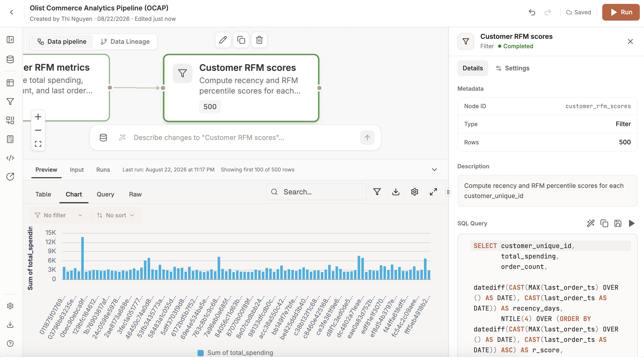Viewport: 644px width, 357px height.
Task: Undo the last pipeline change
Action: 532,12
